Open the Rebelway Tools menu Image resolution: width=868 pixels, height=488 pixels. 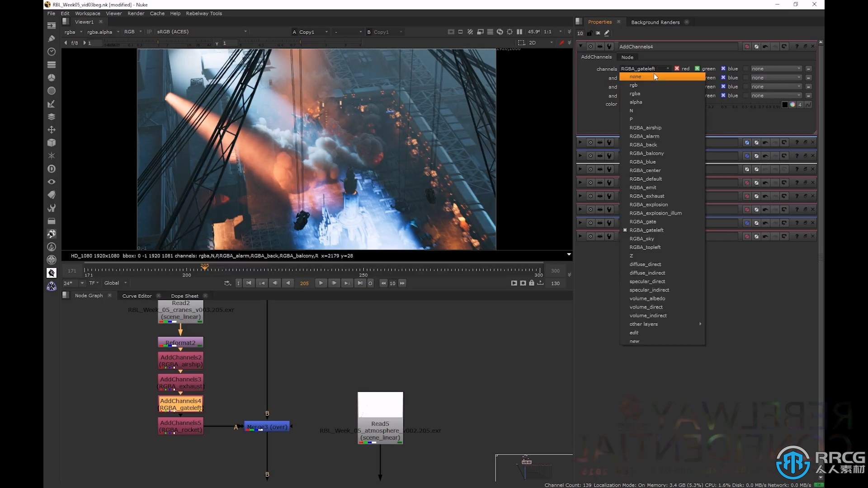click(204, 14)
